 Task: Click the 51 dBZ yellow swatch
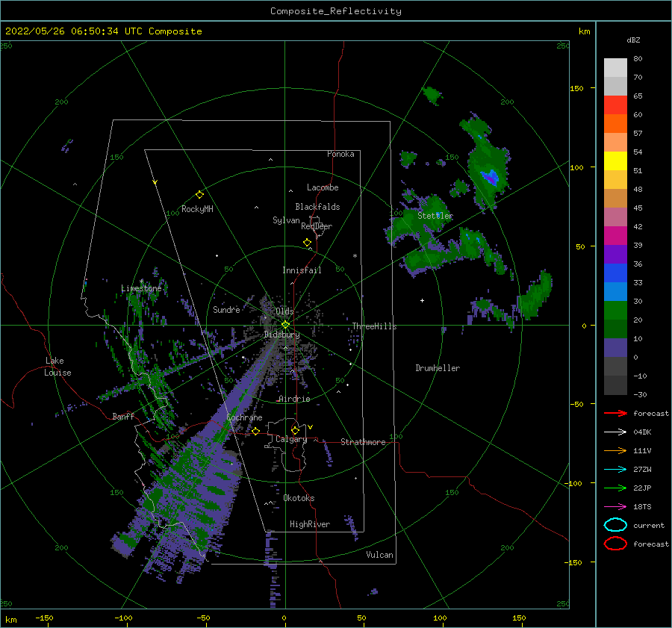615,161
